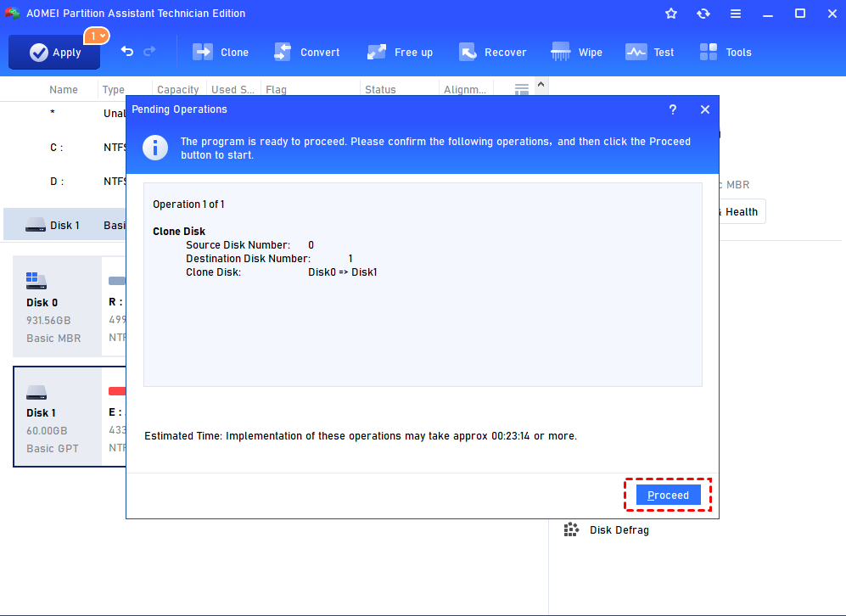
Task: Click the Apply checkmark button
Action: [x=54, y=53]
